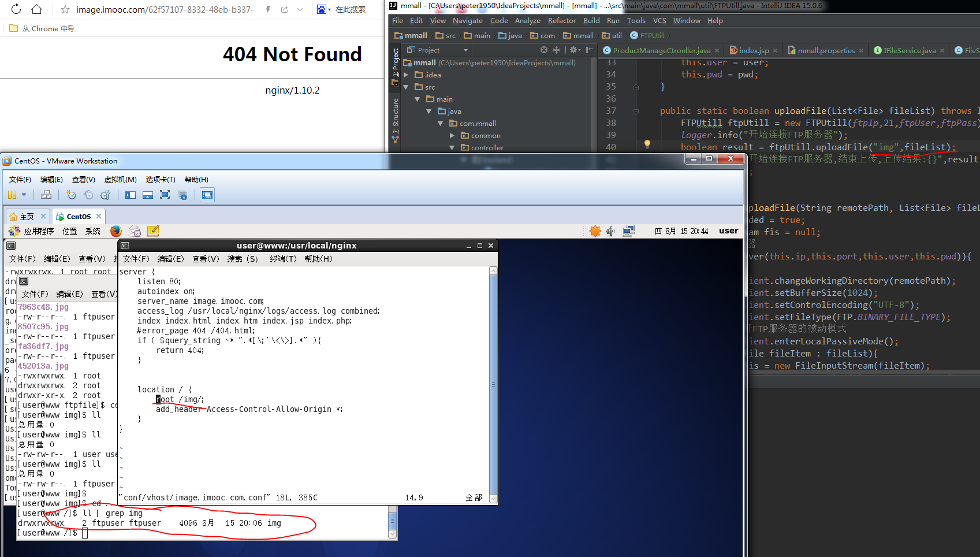Open IntelliJ Navigate menu
This screenshot has height=557, width=980.
468,21
